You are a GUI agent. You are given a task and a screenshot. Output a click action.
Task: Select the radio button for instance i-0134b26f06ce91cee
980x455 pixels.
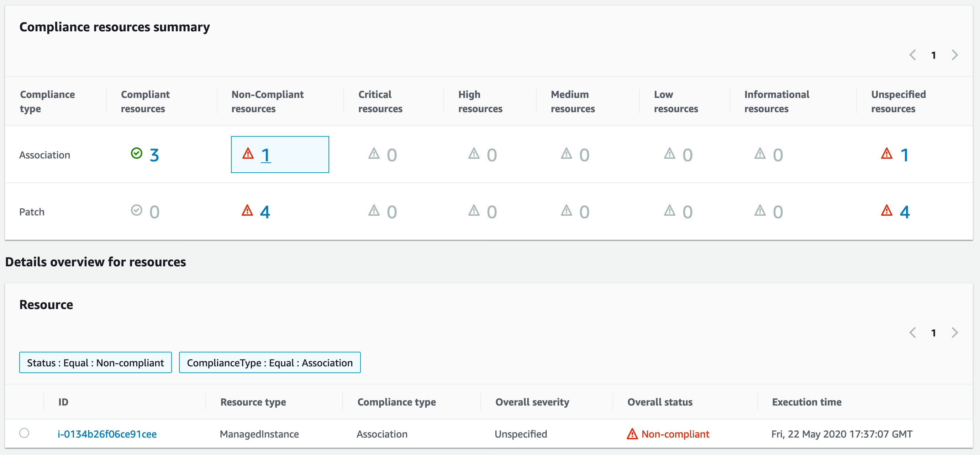pyautogui.click(x=25, y=433)
